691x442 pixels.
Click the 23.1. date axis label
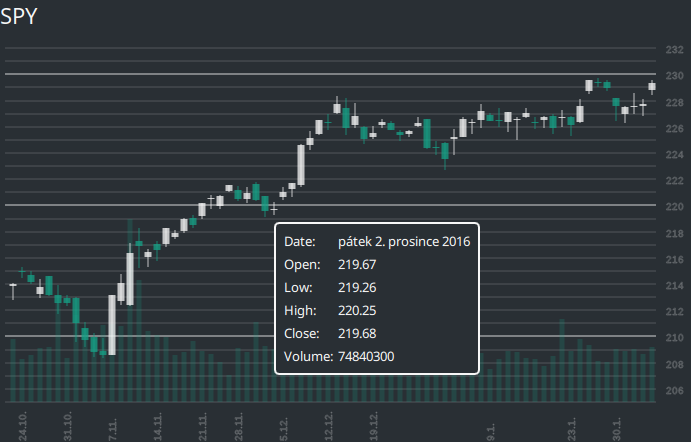pyautogui.click(x=572, y=430)
